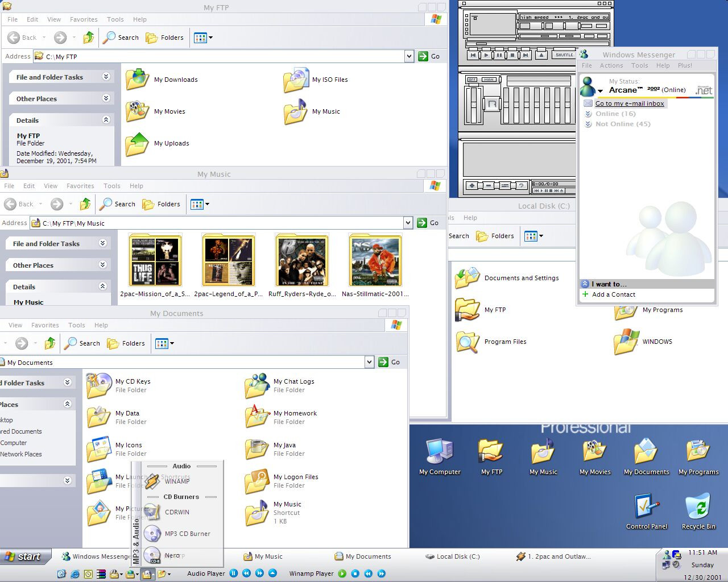Screen dimensions: 728x582
Task: Toggle the equalizer MAN button in Winamp
Action: (489, 80)
